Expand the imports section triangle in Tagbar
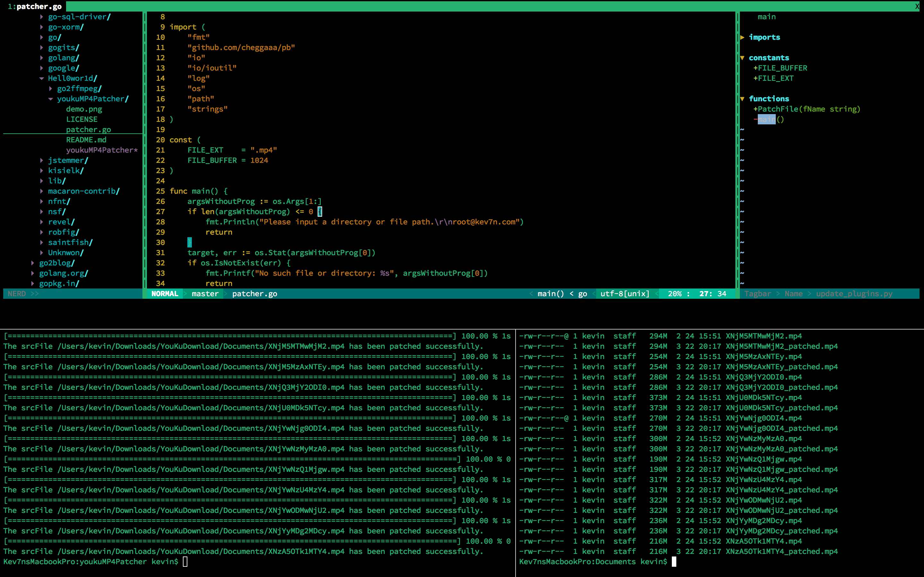This screenshot has height=577, width=924. [742, 38]
